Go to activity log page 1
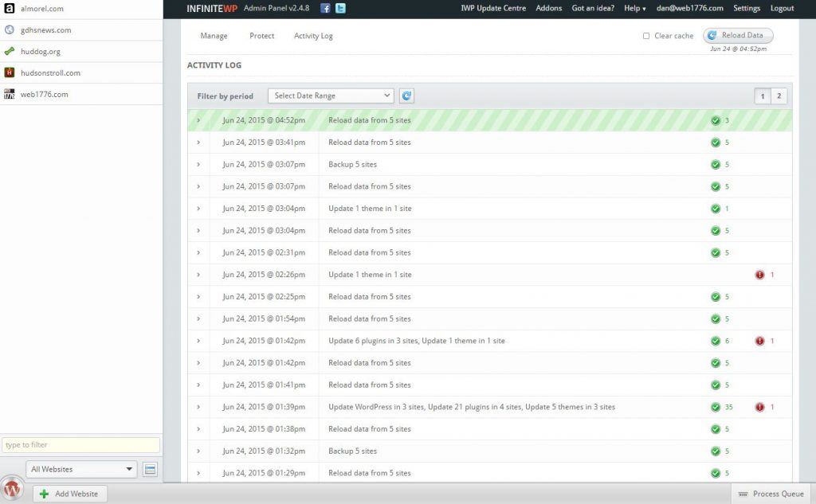 763,96
